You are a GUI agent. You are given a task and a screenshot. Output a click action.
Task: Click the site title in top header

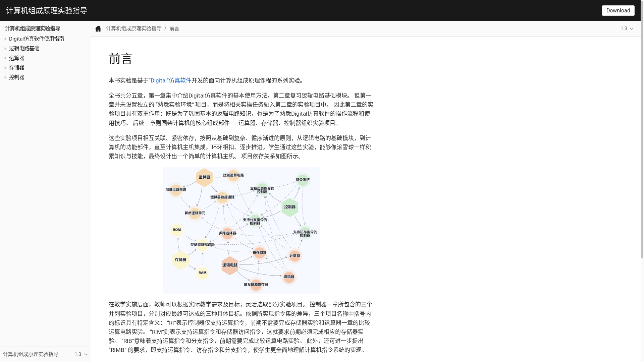coord(47,11)
